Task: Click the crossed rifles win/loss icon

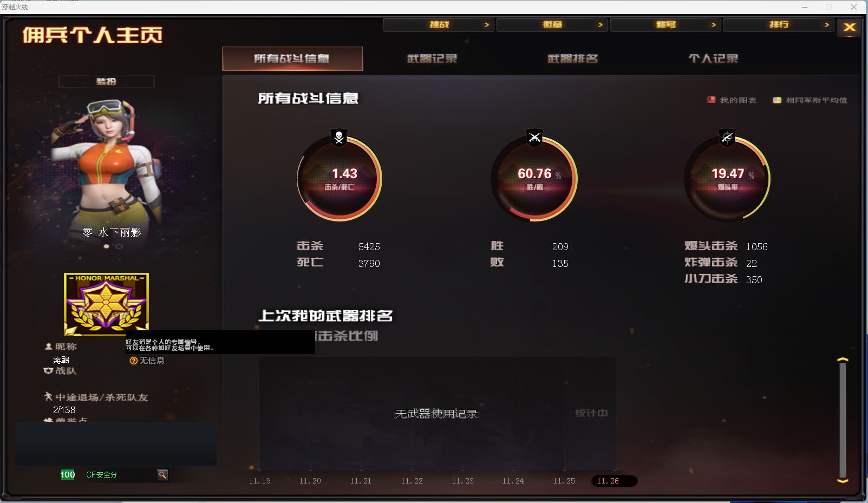Action: click(534, 138)
